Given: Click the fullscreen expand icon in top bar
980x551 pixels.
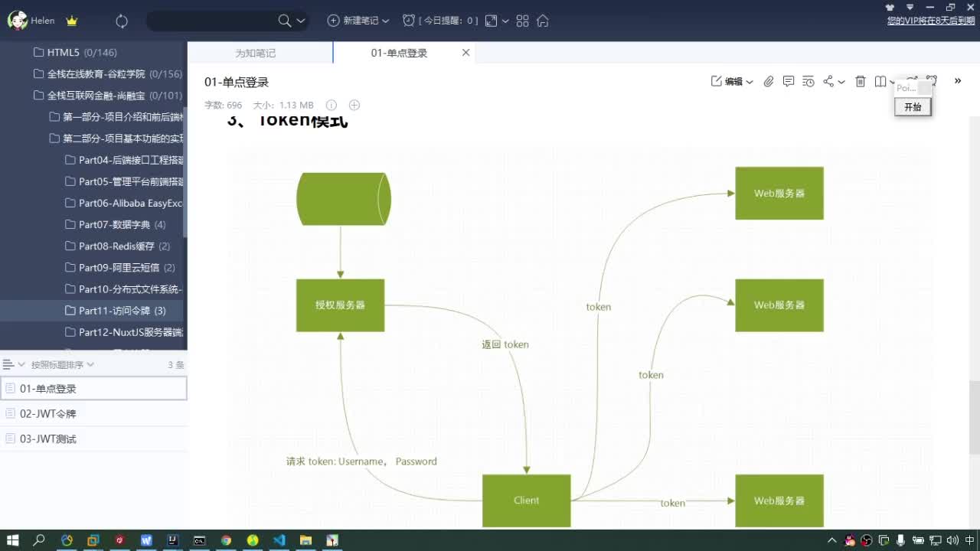Looking at the screenshot, I should (492, 21).
